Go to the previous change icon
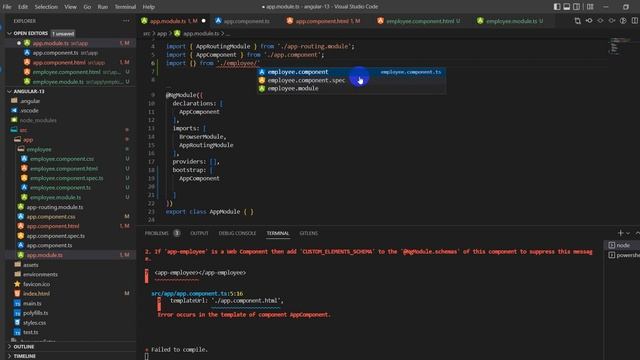Screen dimensions: 640x360 pyautogui.click(x=589, y=21)
